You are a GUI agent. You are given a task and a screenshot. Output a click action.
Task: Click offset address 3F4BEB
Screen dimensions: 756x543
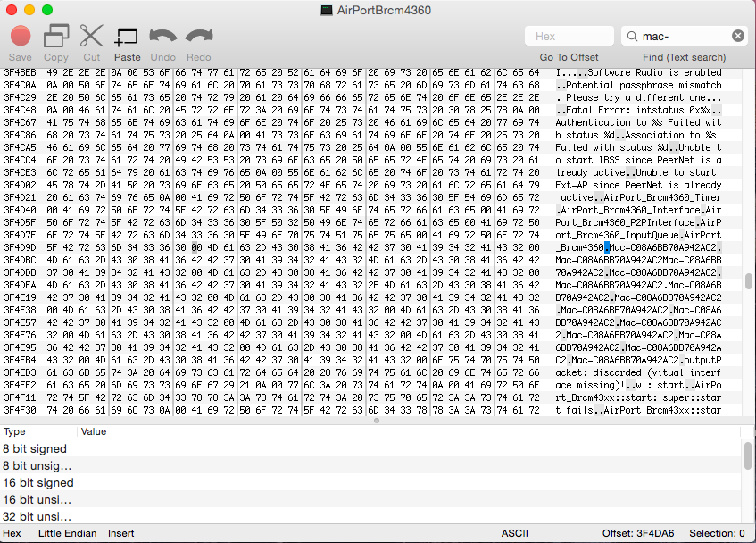(20, 72)
